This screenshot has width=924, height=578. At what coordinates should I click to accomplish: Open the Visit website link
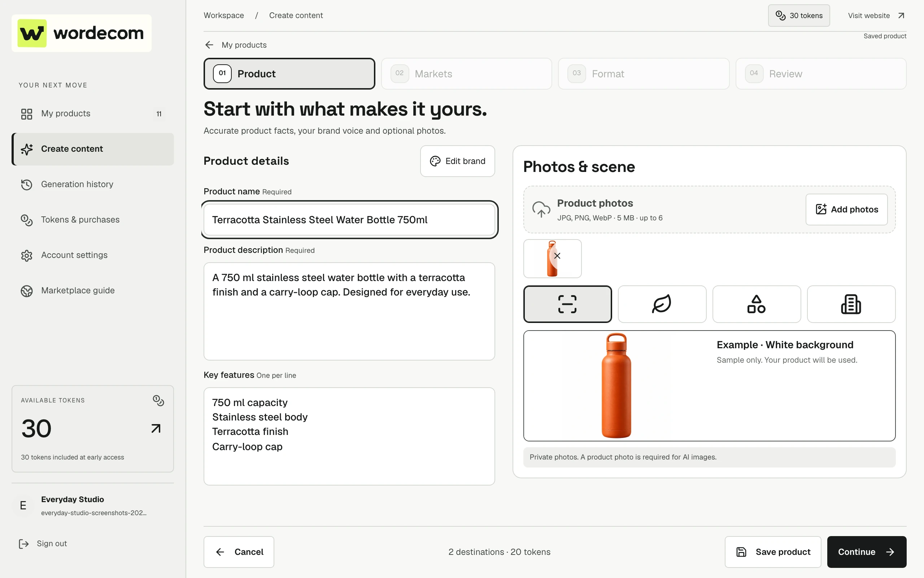[x=876, y=16]
